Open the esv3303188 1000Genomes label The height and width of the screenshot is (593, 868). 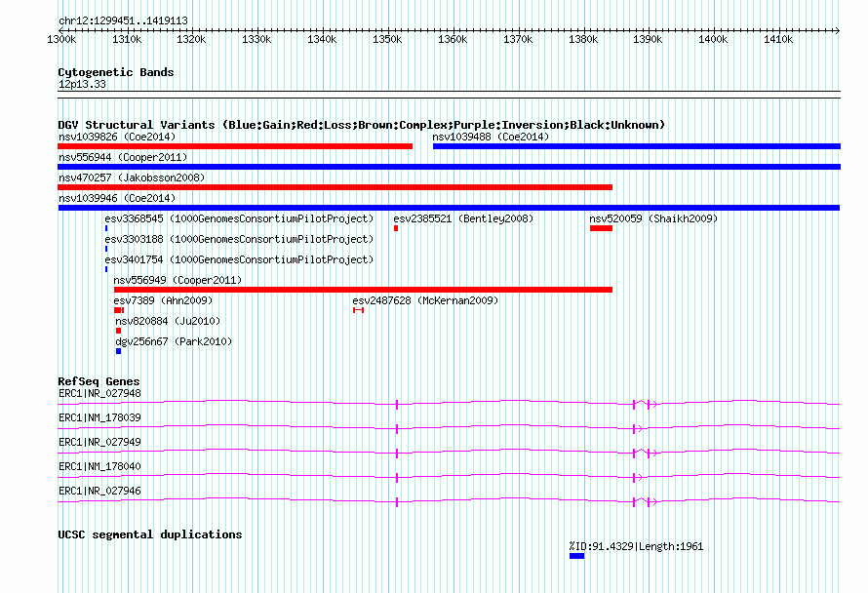click(x=239, y=239)
